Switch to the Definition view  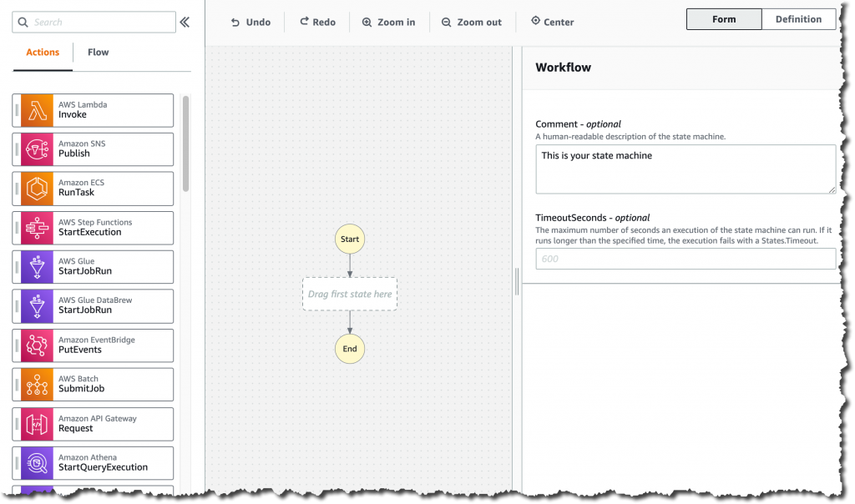click(798, 18)
